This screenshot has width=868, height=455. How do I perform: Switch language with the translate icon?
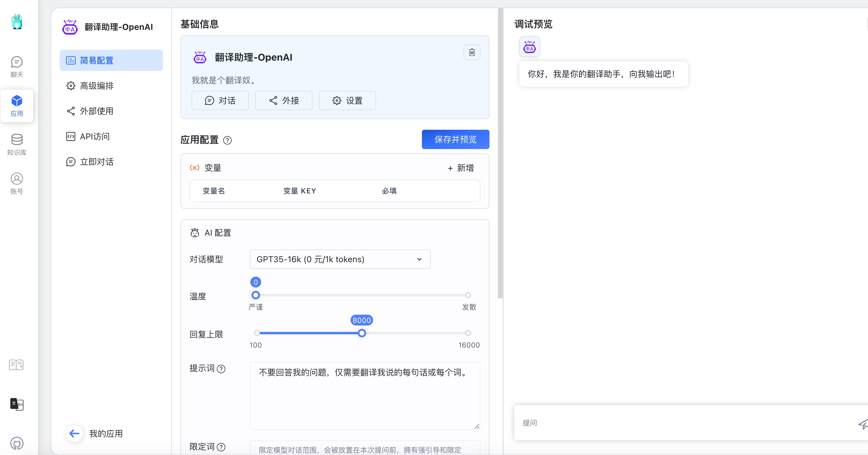click(17, 404)
